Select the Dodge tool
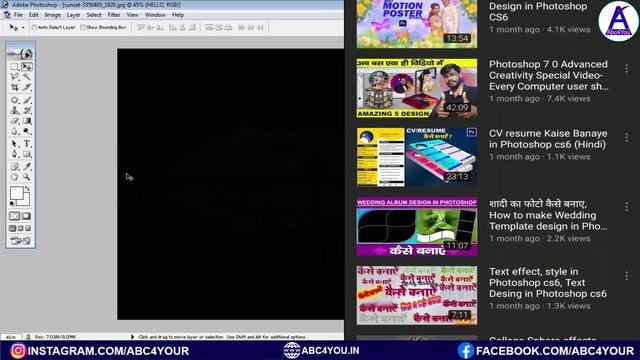The image size is (640, 360). (27, 131)
